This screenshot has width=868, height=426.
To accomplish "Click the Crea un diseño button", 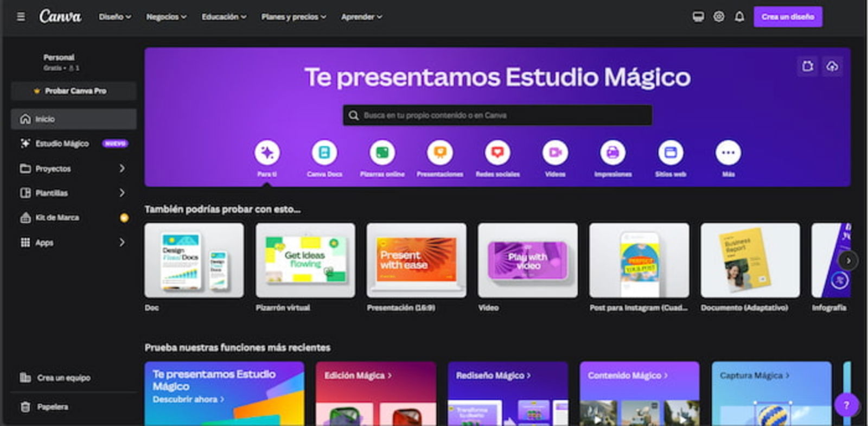I will (788, 17).
